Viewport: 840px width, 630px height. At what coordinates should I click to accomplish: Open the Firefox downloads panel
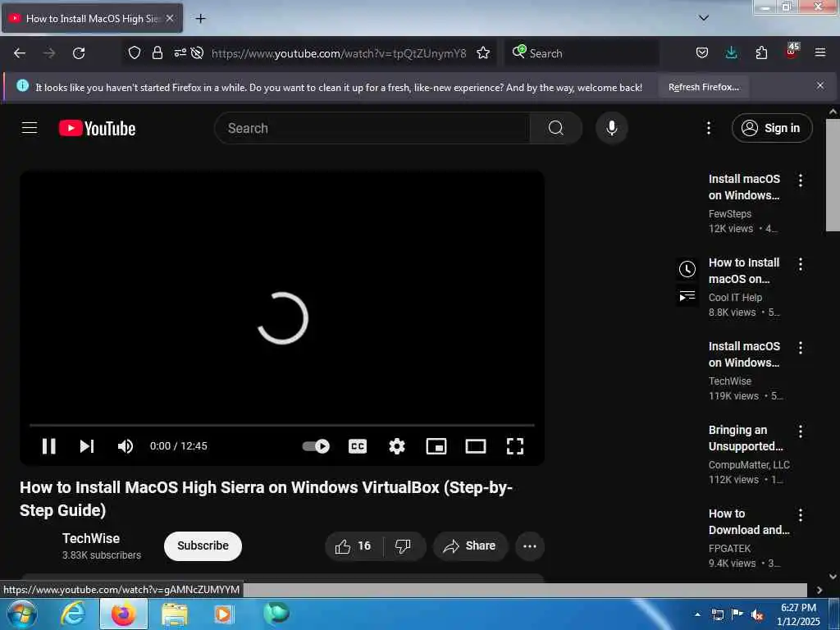point(731,52)
